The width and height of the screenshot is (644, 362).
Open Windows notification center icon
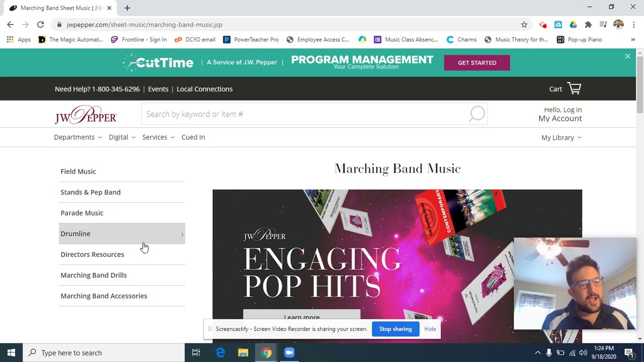click(x=628, y=353)
